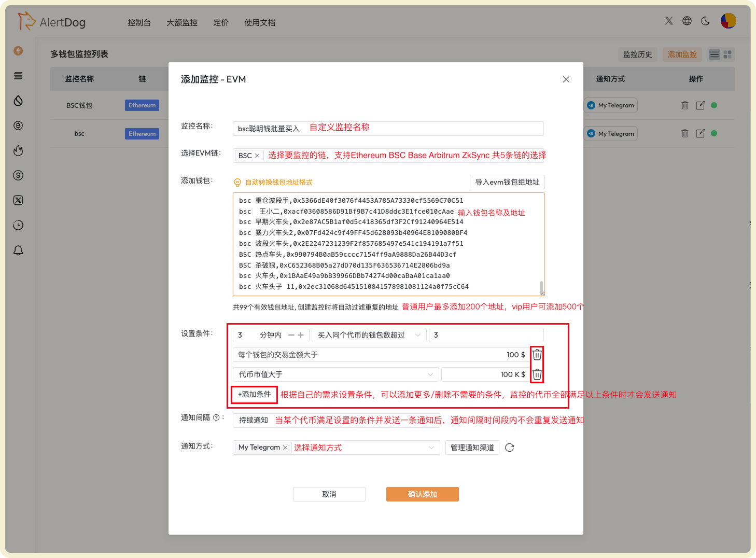
Task: Open the clock history sidebar icon
Action: [18, 225]
